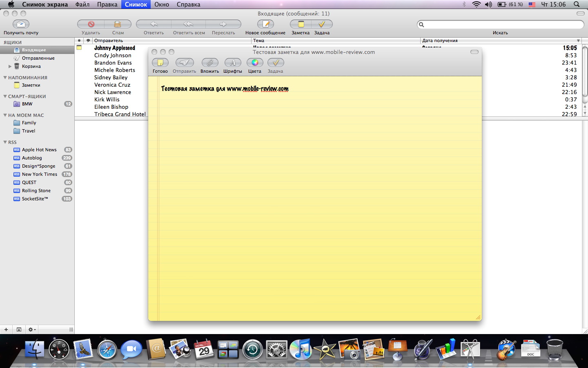Image resolution: width=588 pixels, height=368 pixels.
Task: Click the To-Do (Задача) icon in Mail toolbar
Action: [x=322, y=24]
